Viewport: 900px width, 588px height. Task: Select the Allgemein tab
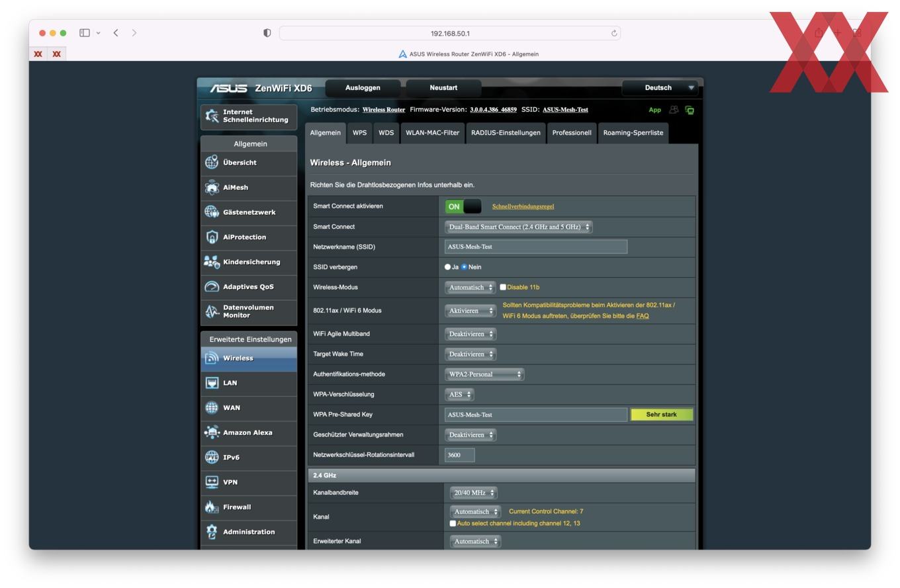click(325, 133)
